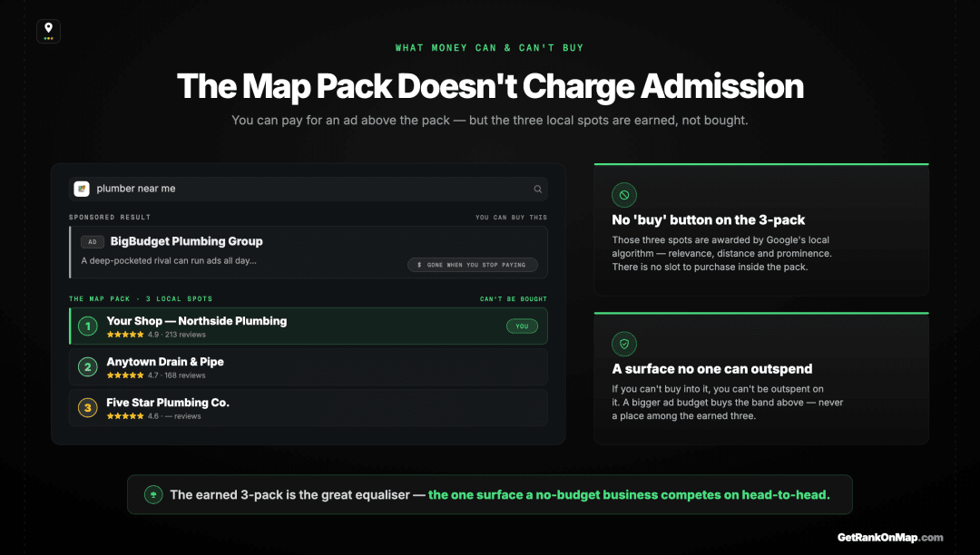Click the prohibited circle icon
This screenshot has width=980, height=555.
pos(623,195)
